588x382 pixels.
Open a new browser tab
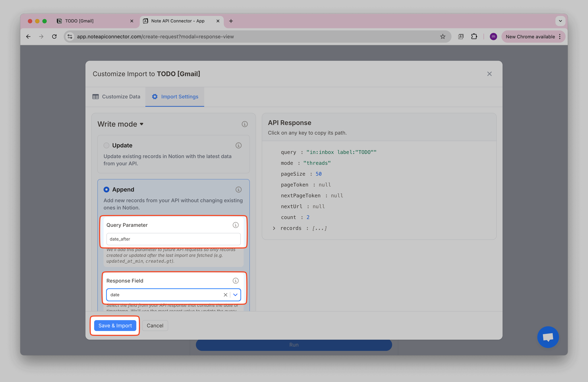point(231,21)
